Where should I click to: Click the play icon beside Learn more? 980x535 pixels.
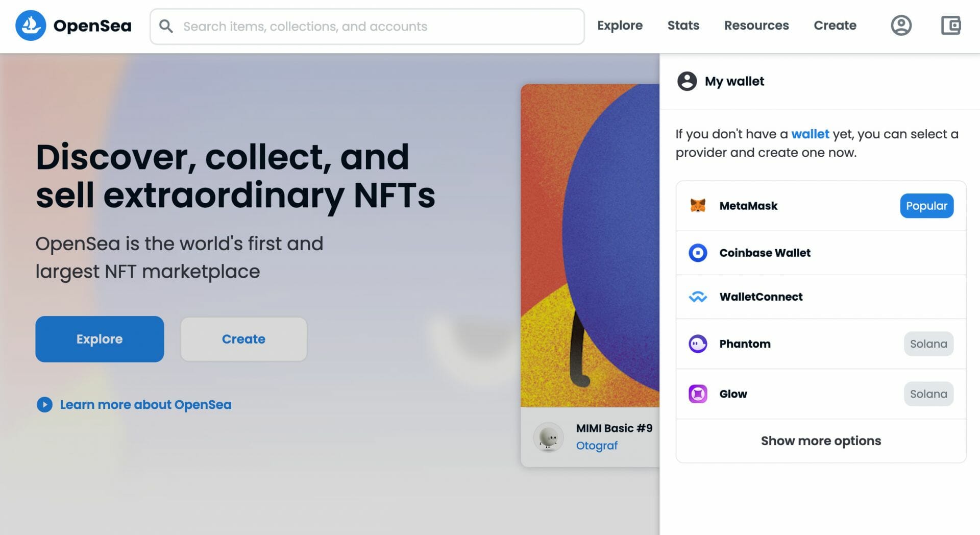coord(44,404)
